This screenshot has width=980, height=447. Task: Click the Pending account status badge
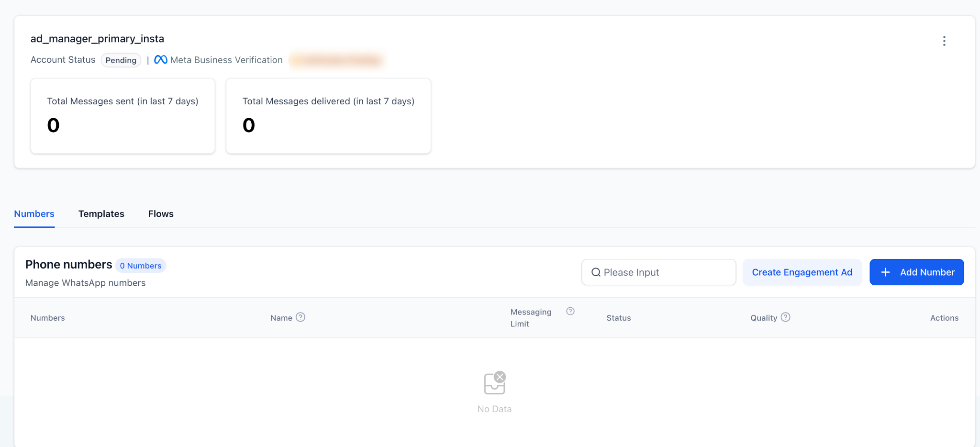point(121,60)
